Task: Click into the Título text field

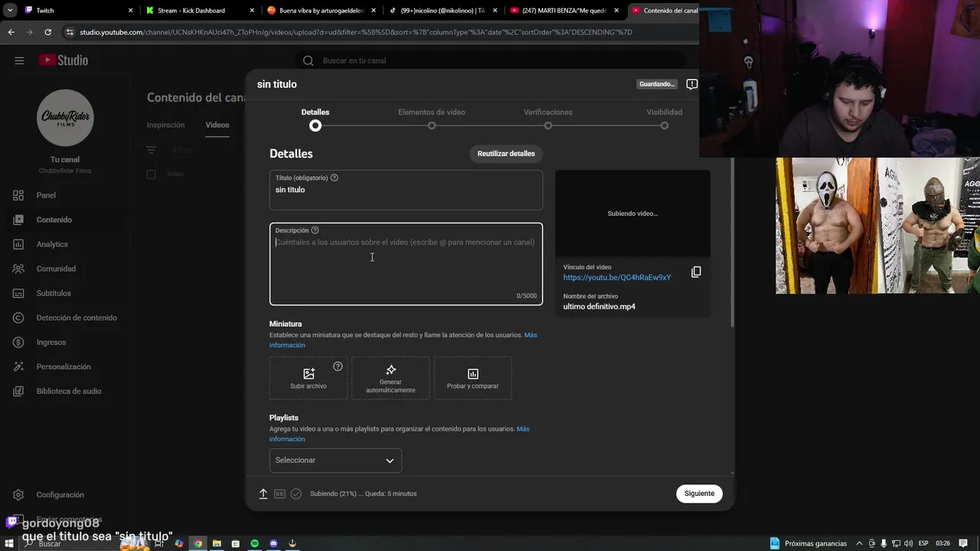Action: pyautogui.click(x=406, y=190)
